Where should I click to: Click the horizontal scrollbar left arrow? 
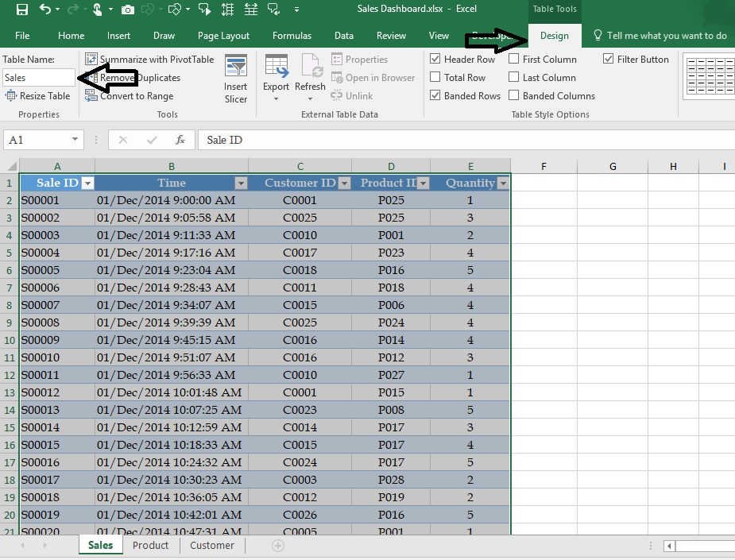(x=669, y=546)
